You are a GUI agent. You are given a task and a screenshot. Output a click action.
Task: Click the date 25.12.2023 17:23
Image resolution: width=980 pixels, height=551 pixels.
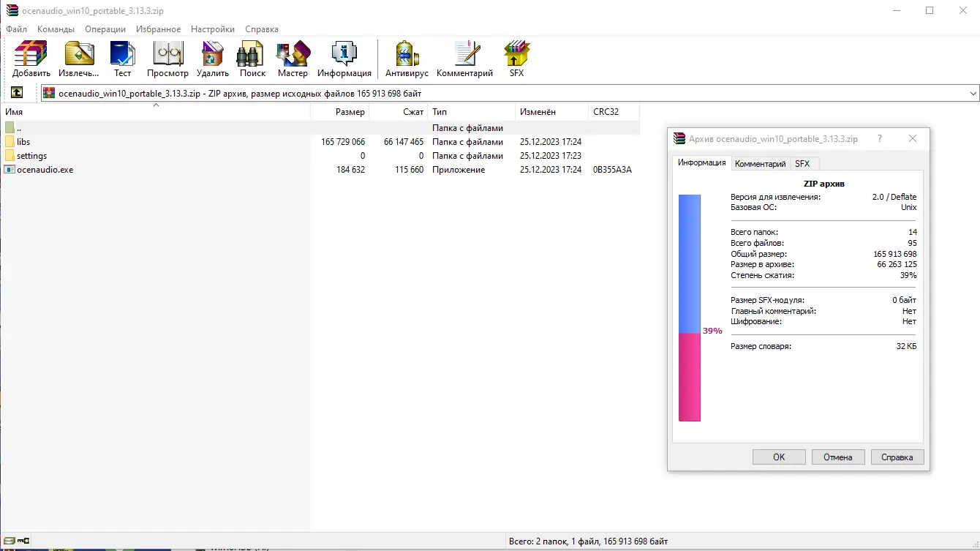coord(551,156)
